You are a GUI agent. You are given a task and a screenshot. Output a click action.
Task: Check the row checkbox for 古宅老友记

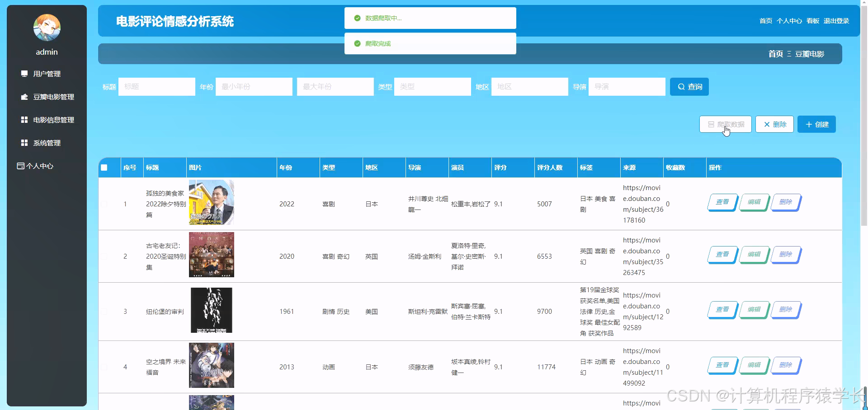[x=104, y=256]
